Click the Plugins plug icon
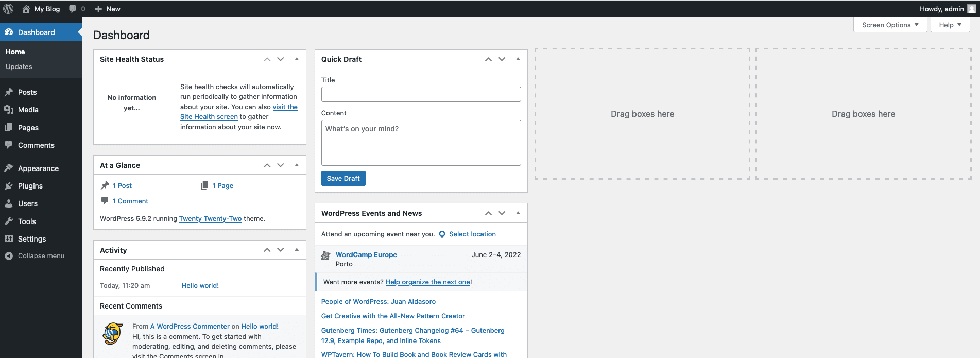980x358 pixels. coord(9,186)
